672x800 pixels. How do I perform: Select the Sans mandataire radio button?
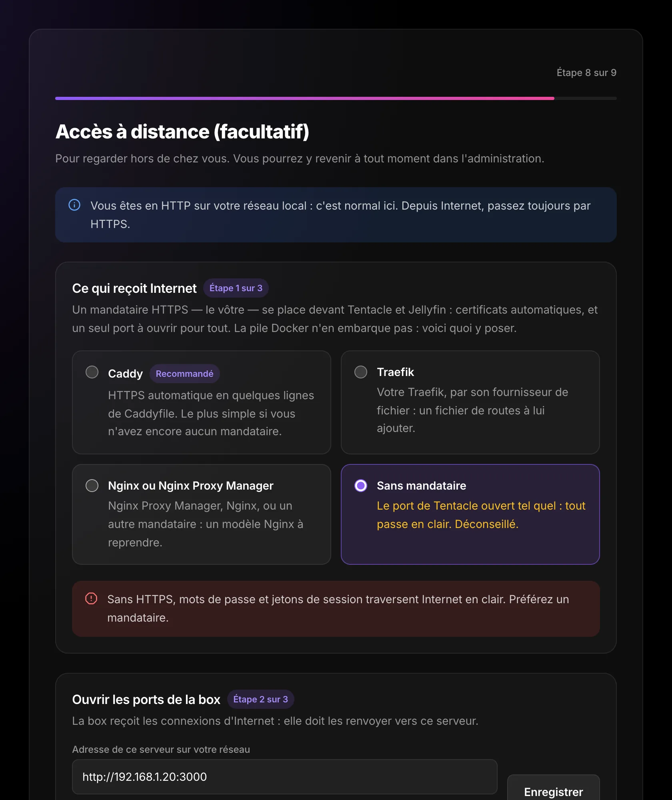(361, 486)
